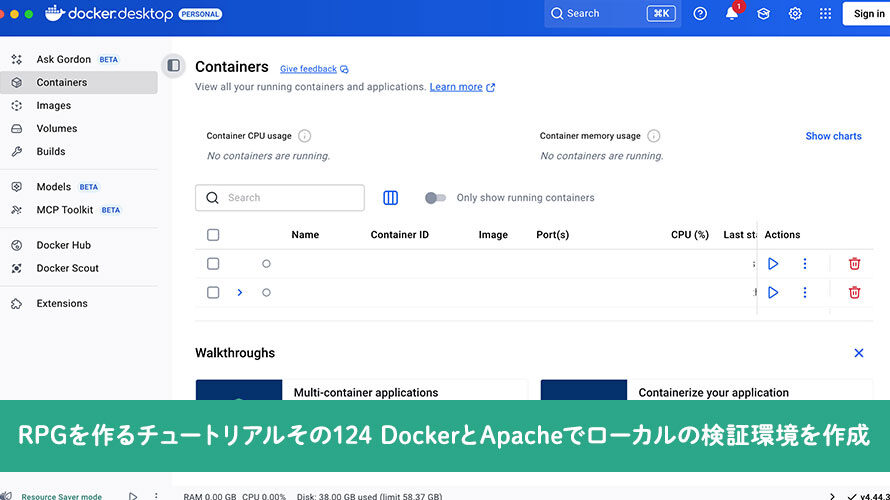Click the Builds wrench icon
The image size is (890, 500).
(x=16, y=152)
